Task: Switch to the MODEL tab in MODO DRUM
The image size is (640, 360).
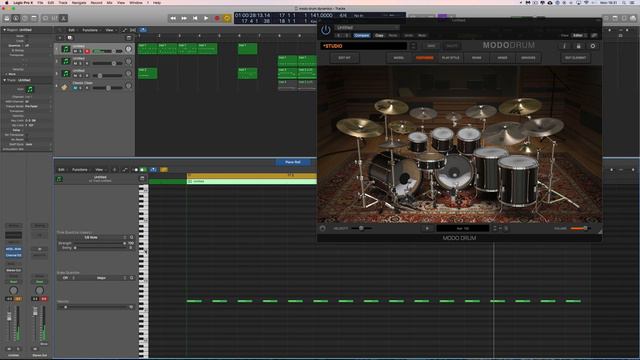Action: coord(399,58)
